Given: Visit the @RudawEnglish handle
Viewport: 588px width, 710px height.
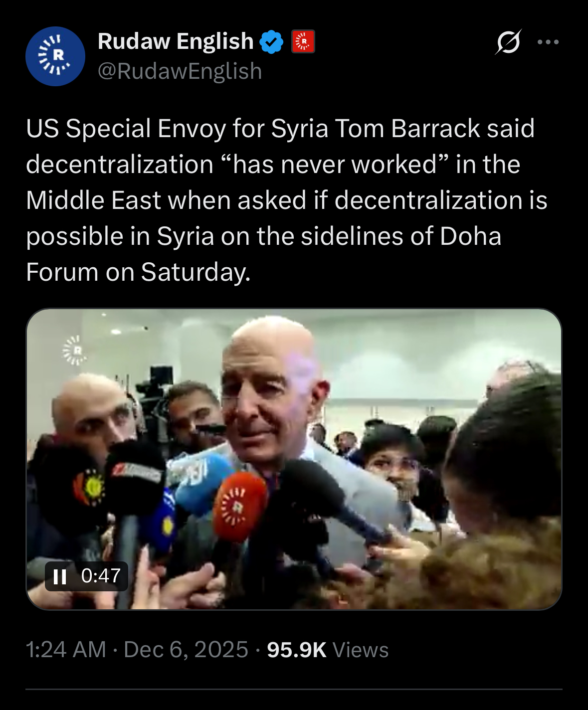Looking at the screenshot, I should tap(180, 71).
